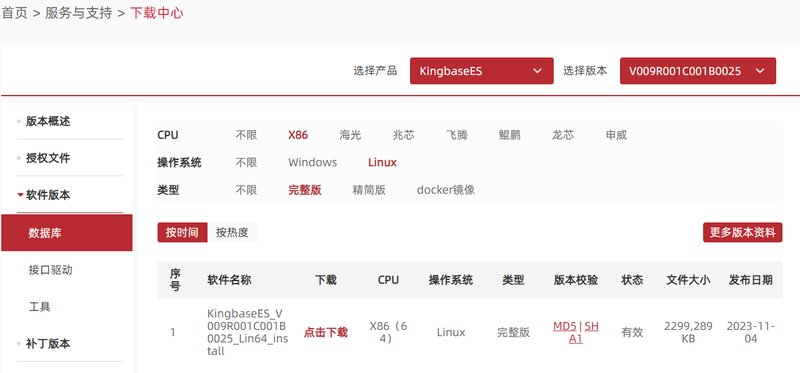Select 精简版 type filter

click(369, 190)
